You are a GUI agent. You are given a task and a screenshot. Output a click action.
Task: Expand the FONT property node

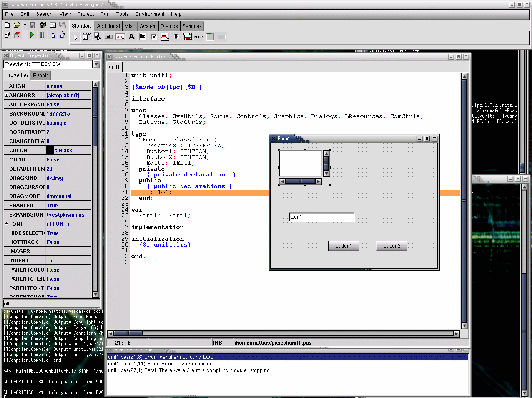(7, 224)
